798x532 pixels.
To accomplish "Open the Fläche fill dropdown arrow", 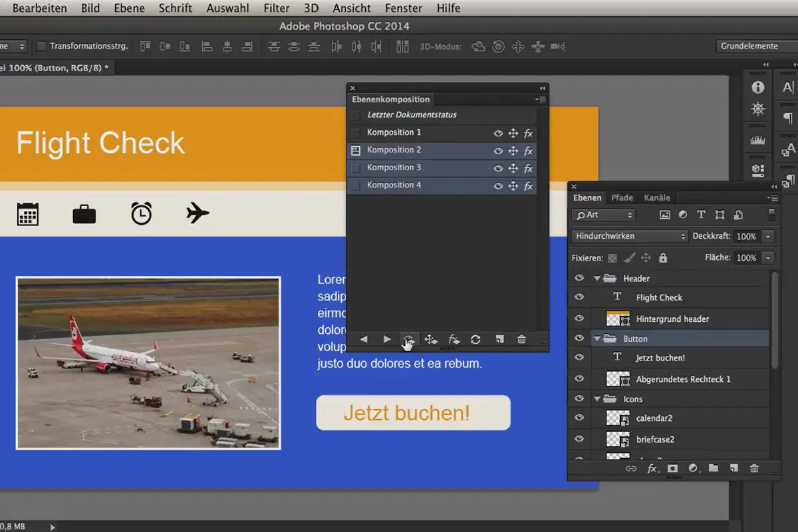I will click(x=768, y=257).
